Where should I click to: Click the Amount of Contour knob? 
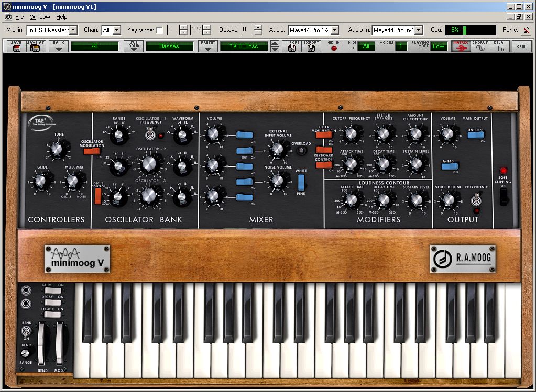tap(415, 134)
